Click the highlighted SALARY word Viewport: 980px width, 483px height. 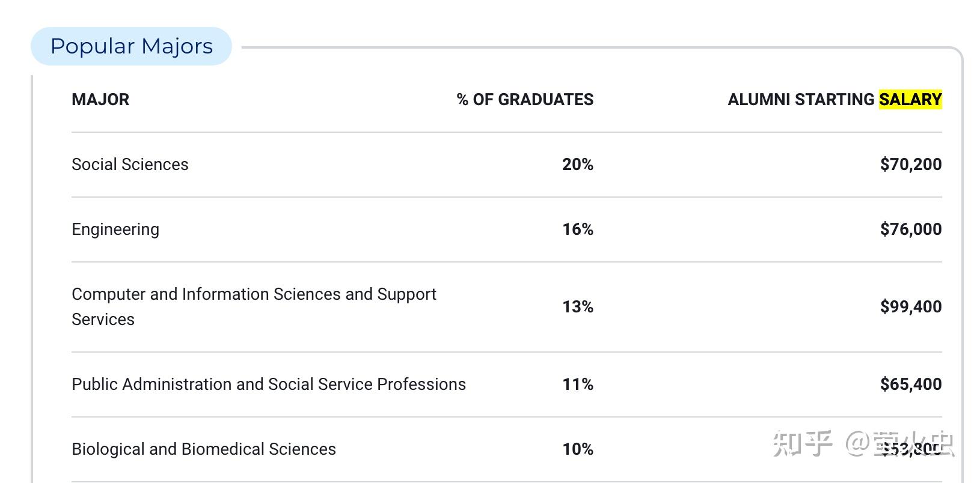910,99
